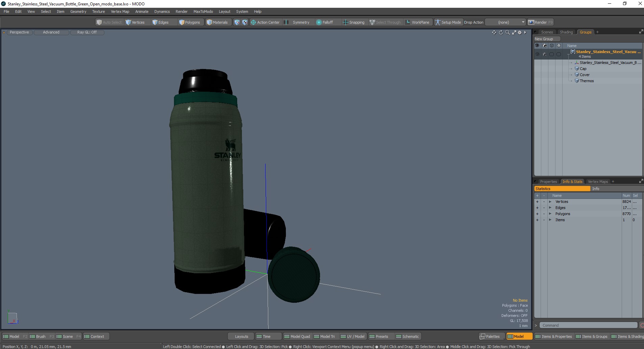Click the group icon next to Stanley_Stainless_Steel_Vacuu

pos(573,52)
